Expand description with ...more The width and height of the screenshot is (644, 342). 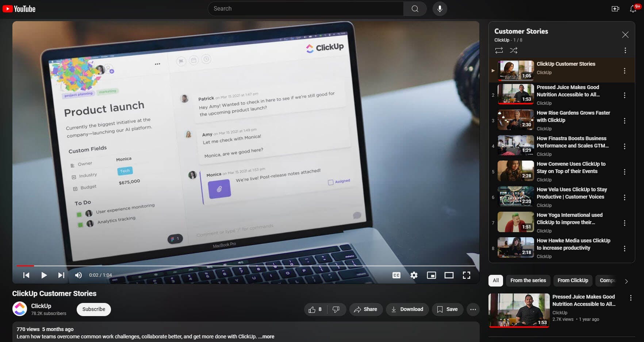pyautogui.click(x=266, y=337)
